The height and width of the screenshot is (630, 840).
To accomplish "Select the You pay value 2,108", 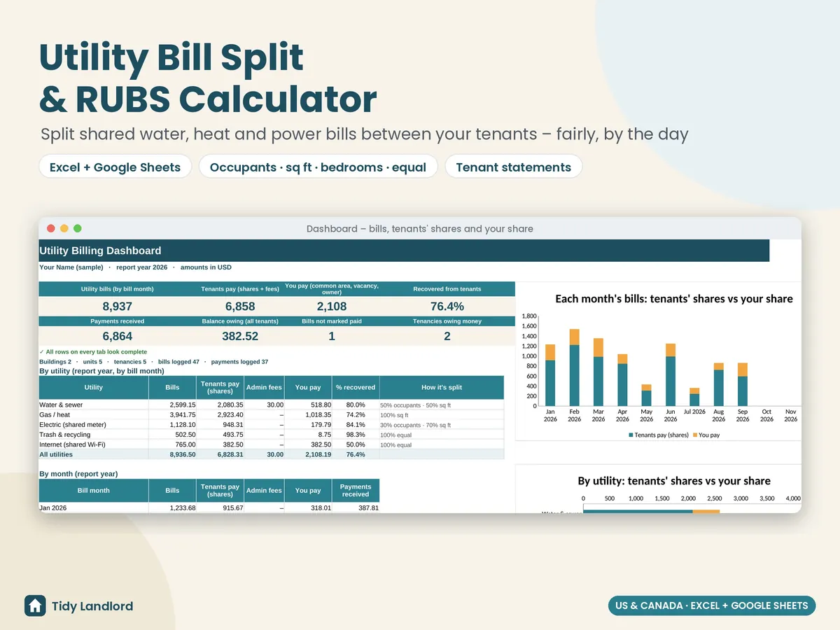I will click(x=332, y=307).
